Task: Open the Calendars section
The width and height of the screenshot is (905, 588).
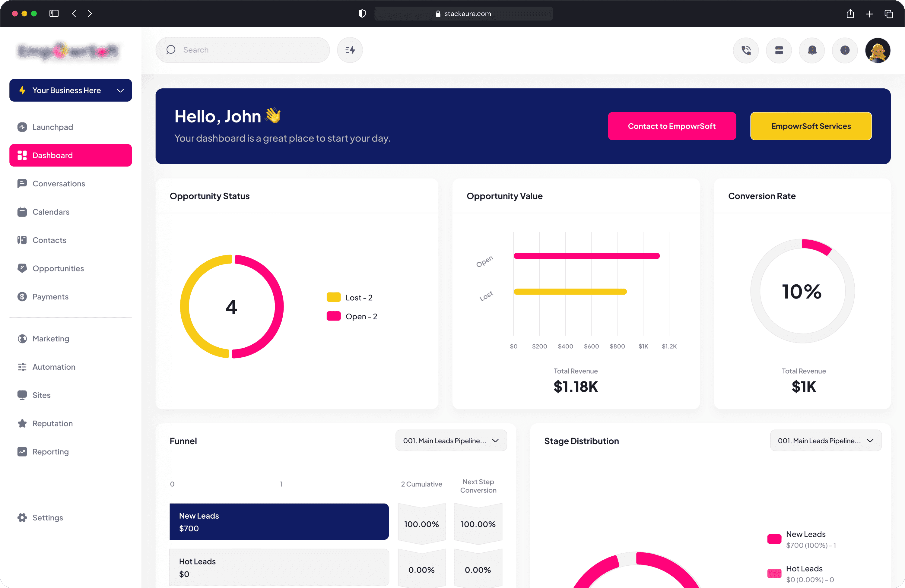Action: [x=51, y=212]
